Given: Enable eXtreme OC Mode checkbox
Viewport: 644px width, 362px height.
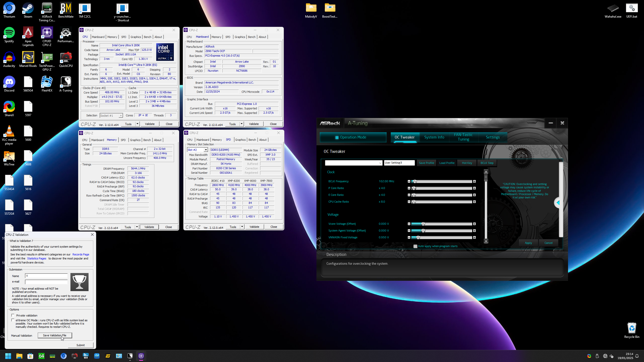Looking at the screenshot, I should click(x=13, y=320).
